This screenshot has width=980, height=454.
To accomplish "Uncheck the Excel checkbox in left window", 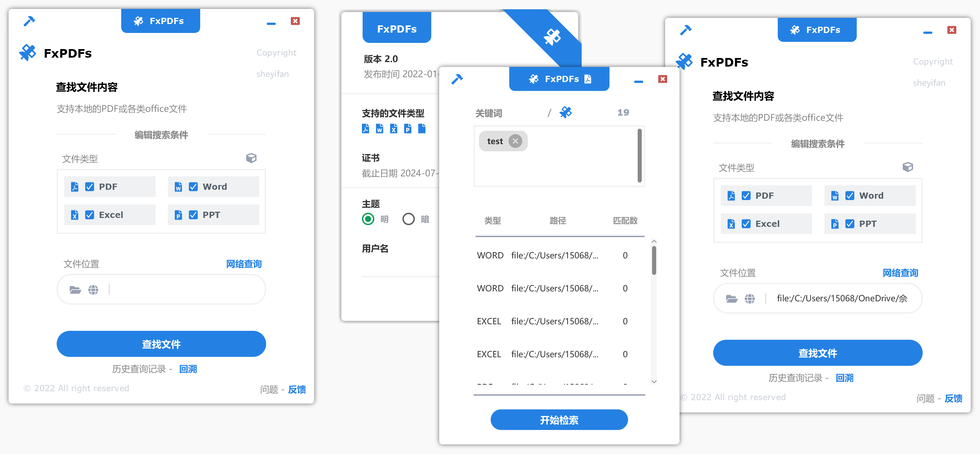I will tap(90, 215).
